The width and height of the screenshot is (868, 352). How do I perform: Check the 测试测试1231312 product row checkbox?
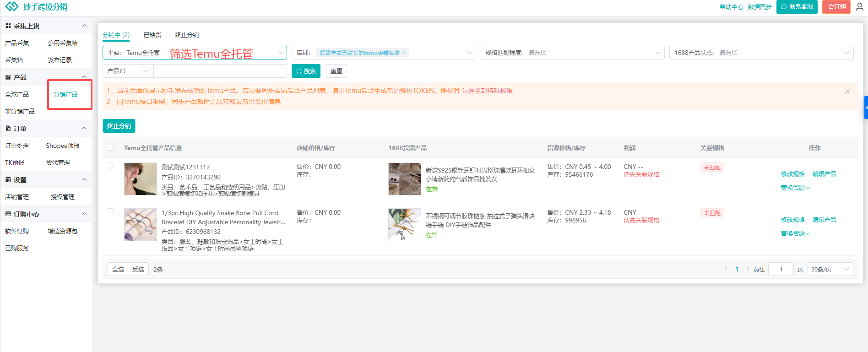(x=110, y=166)
